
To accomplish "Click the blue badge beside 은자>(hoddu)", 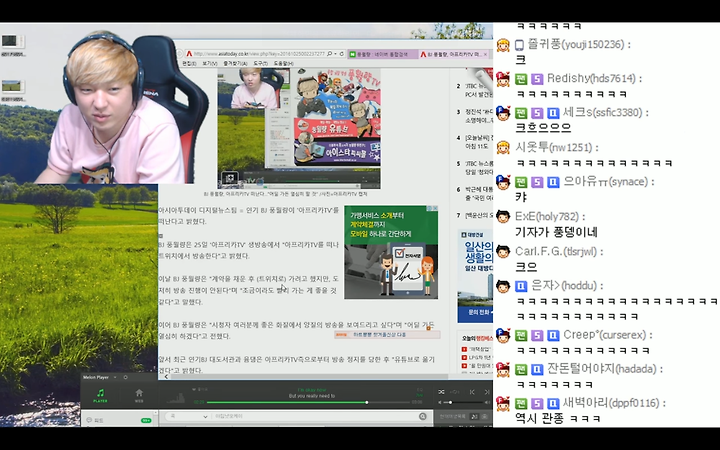I will coord(521,286).
